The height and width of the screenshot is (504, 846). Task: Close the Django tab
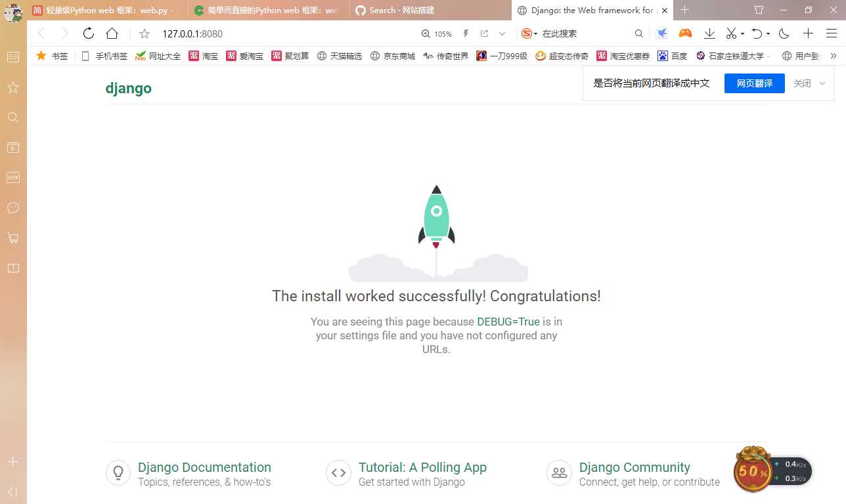coord(664,10)
